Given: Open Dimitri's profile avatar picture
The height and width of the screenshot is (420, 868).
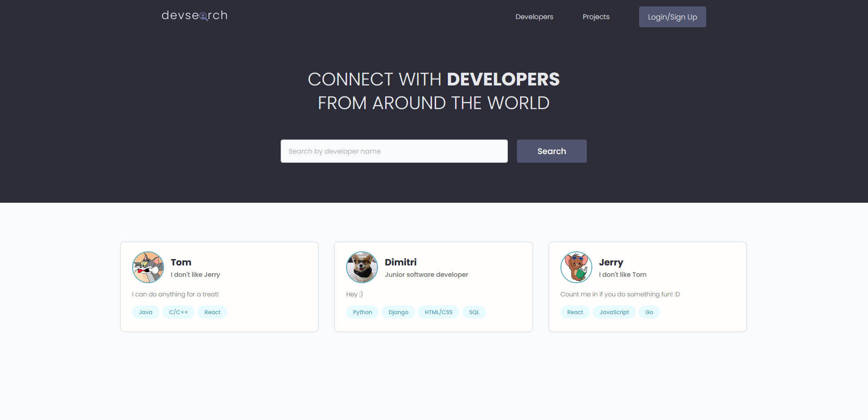Looking at the screenshot, I should point(362,267).
